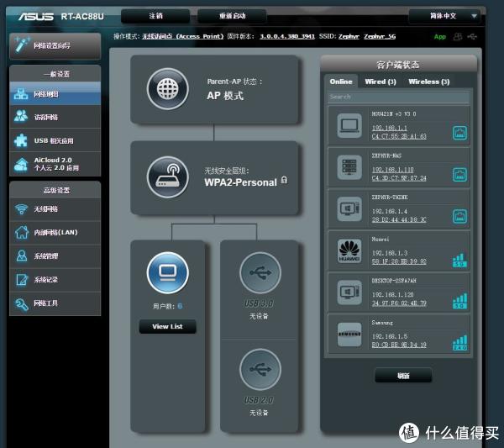Image resolution: width=504 pixels, height=448 pixels.
Task: Click the Huawei MAC address link
Action: coord(399,261)
